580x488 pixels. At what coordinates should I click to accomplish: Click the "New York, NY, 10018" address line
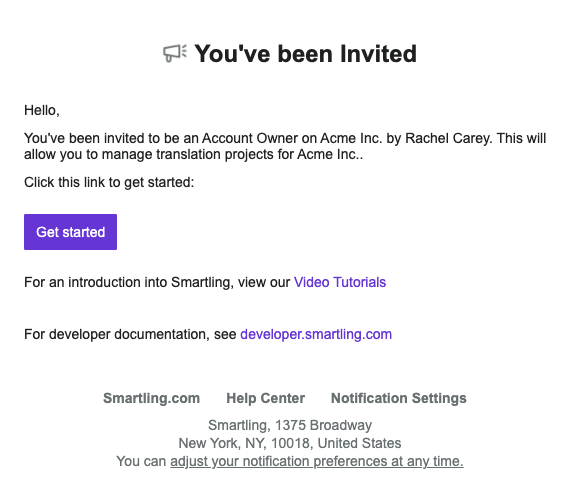tap(290, 443)
